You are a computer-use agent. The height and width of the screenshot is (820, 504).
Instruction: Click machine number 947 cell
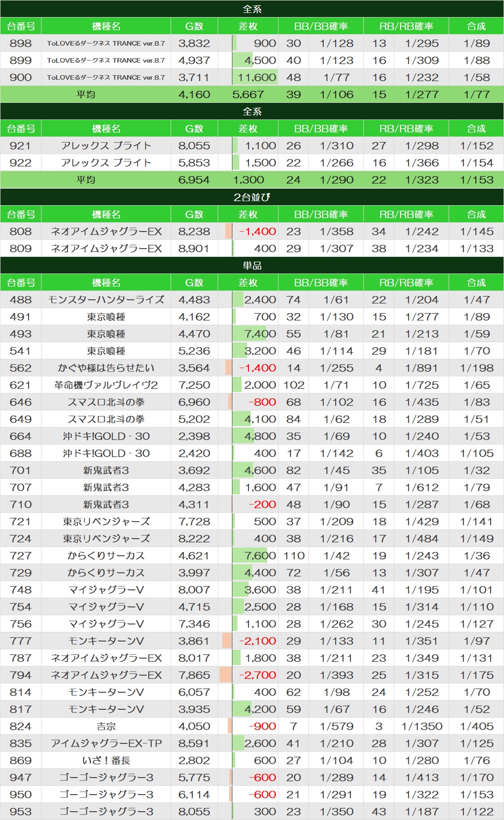point(21,778)
